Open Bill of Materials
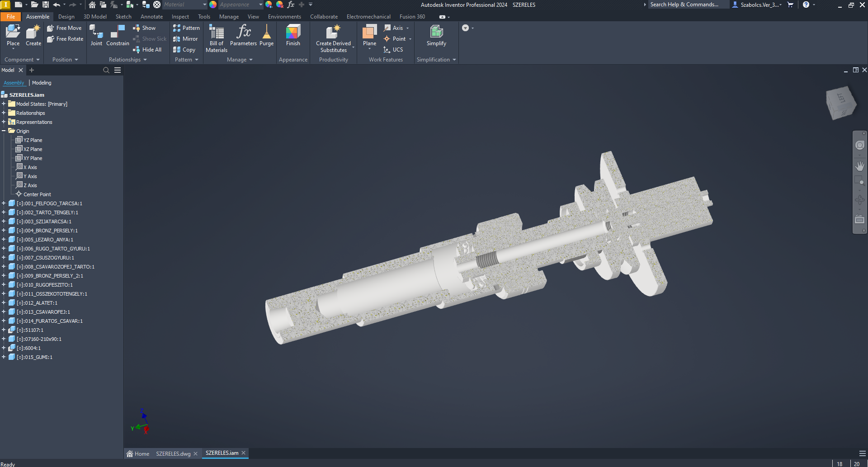868x467 pixels. pos(217,38)
